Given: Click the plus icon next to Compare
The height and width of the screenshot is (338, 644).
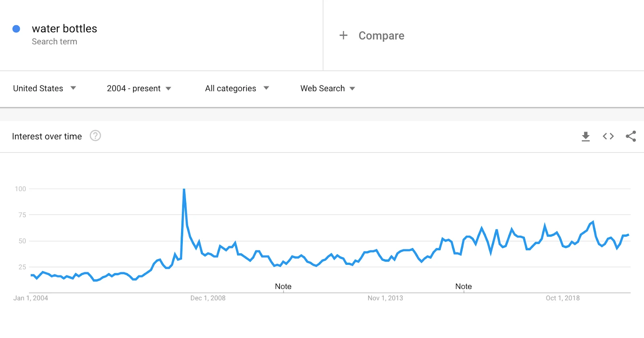Looking at the screenshot, I should 343,35.
